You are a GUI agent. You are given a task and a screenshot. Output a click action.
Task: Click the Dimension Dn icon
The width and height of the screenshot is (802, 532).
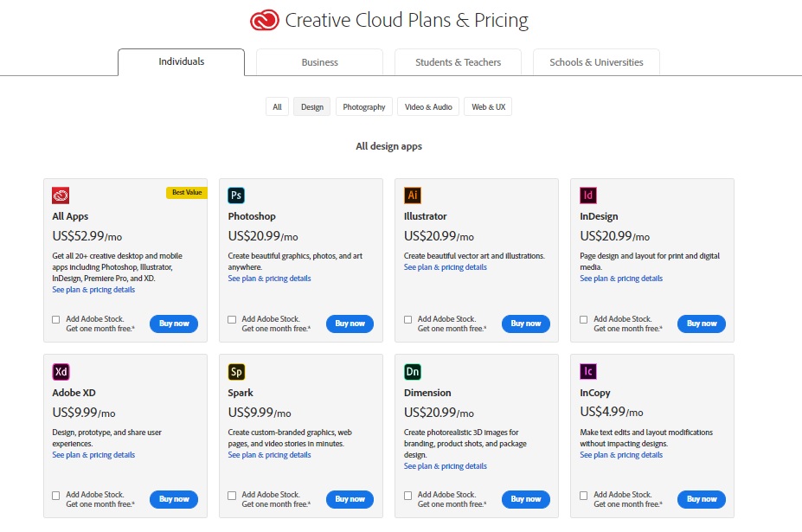pyautogui.click(x=413, y=372)
